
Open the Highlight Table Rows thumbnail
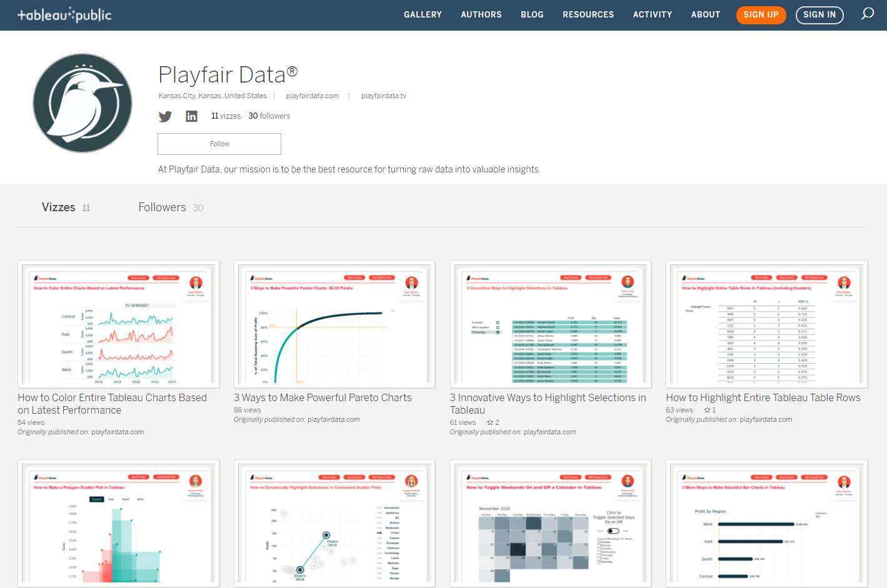tap(767, 324)
